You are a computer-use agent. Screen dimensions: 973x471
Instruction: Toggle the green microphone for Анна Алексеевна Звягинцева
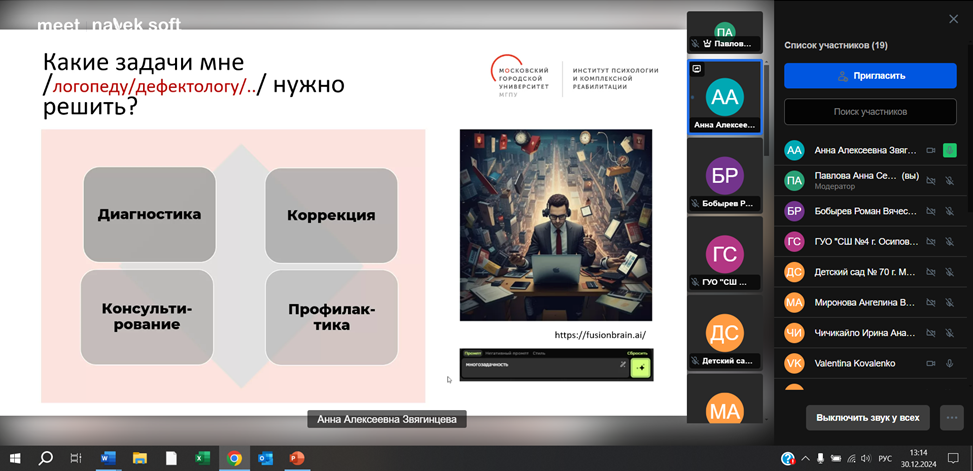[950, 150]
